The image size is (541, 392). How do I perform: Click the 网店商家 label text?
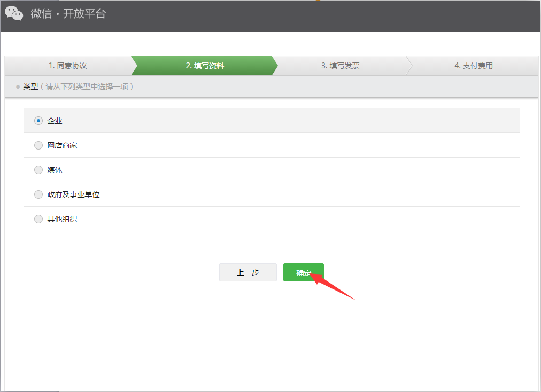(x=62, y=145)
